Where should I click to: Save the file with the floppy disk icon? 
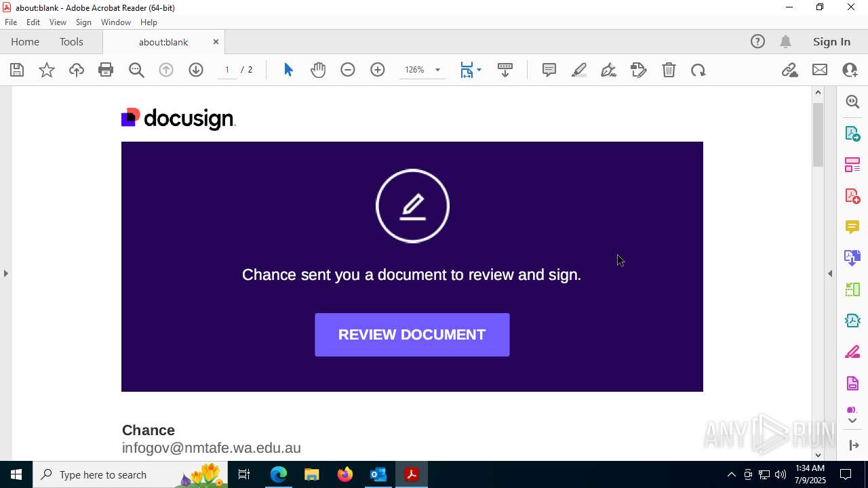[x=17, y=70]
